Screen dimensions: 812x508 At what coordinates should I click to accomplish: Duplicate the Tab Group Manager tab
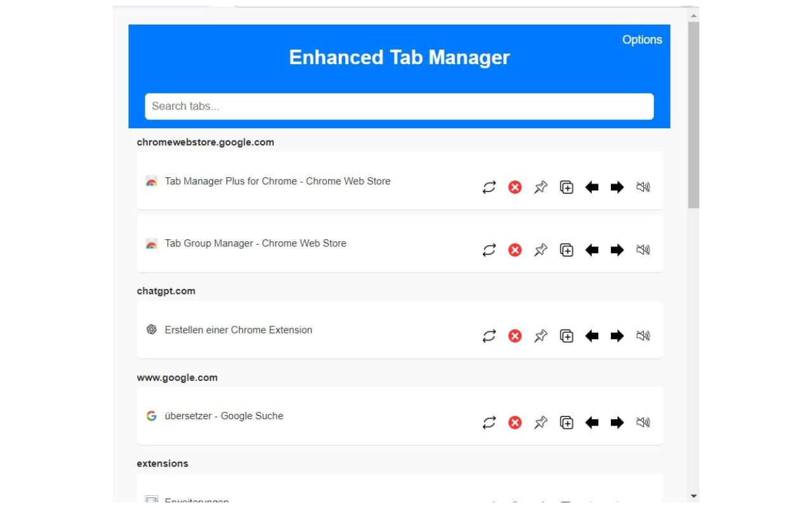(566, 250)
